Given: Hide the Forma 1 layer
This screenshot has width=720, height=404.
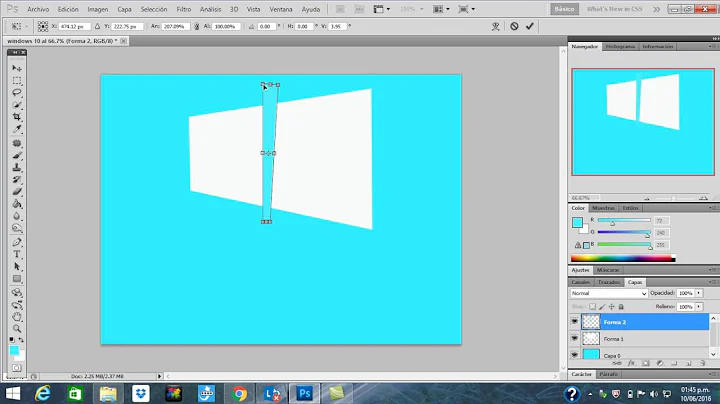Looking at the screenshot, I should pyautogui.click(x=574, y=338).
